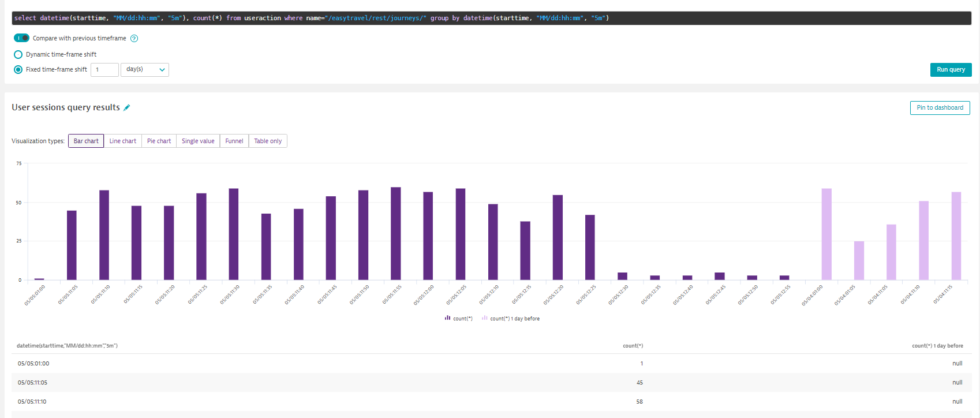
Task: Choose the Funnel visualization type
Action: 234,141
